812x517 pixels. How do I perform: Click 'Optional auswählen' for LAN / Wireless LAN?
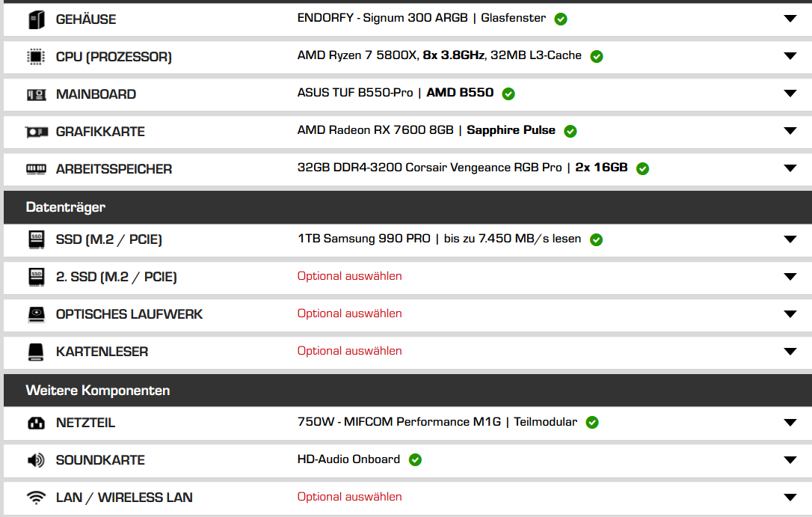coord(350,497)
